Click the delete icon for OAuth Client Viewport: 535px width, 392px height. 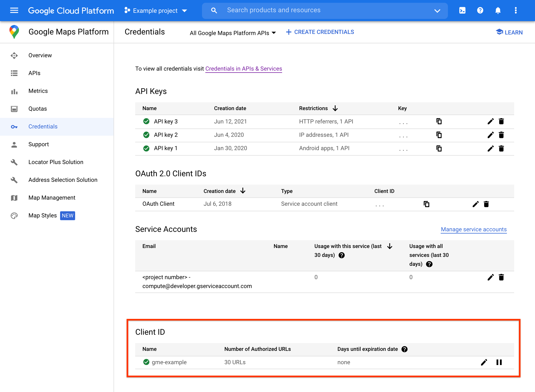[x=486, y=204]
